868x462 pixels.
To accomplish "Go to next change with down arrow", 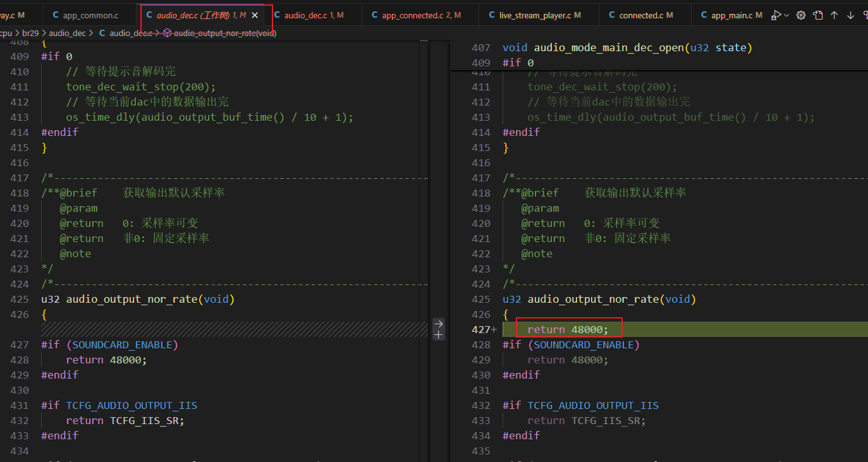I will [x=850, y=15].
